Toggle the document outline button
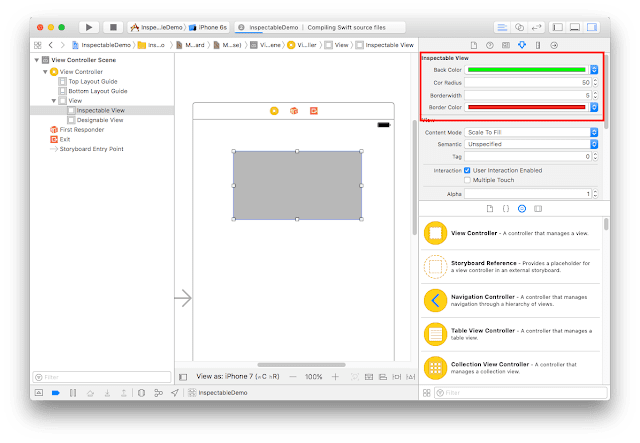The image size is (640, 443). point(183,377)
